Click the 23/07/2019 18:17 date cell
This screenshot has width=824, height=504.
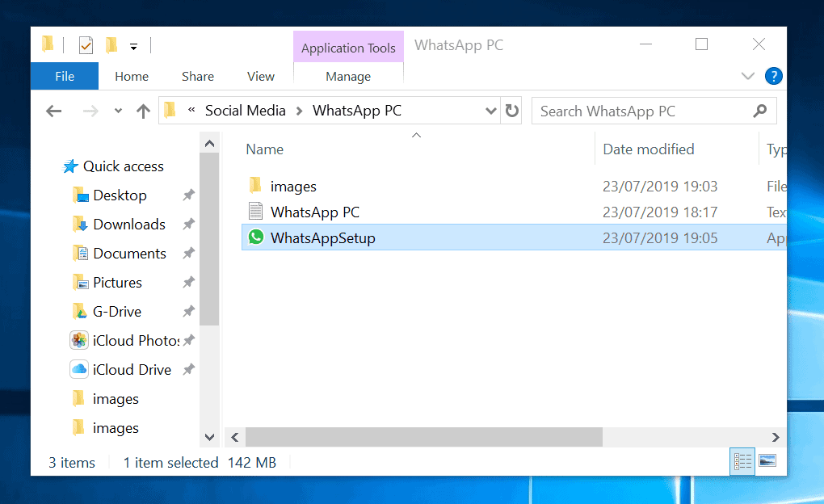point(660,212)
